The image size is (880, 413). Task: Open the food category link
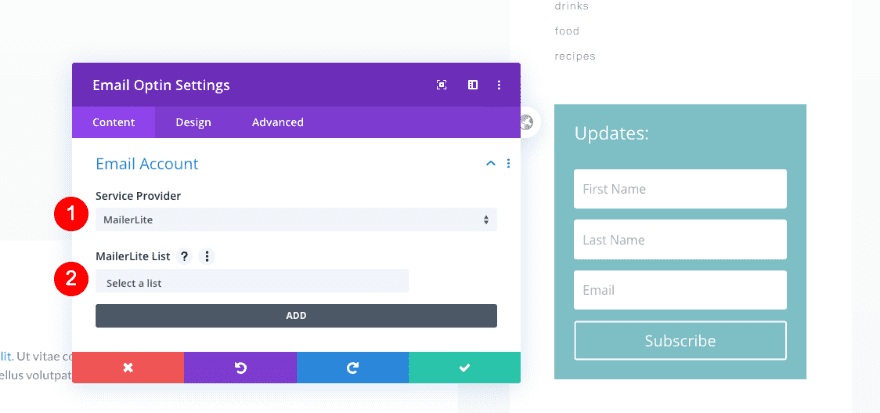coord(567,31)
